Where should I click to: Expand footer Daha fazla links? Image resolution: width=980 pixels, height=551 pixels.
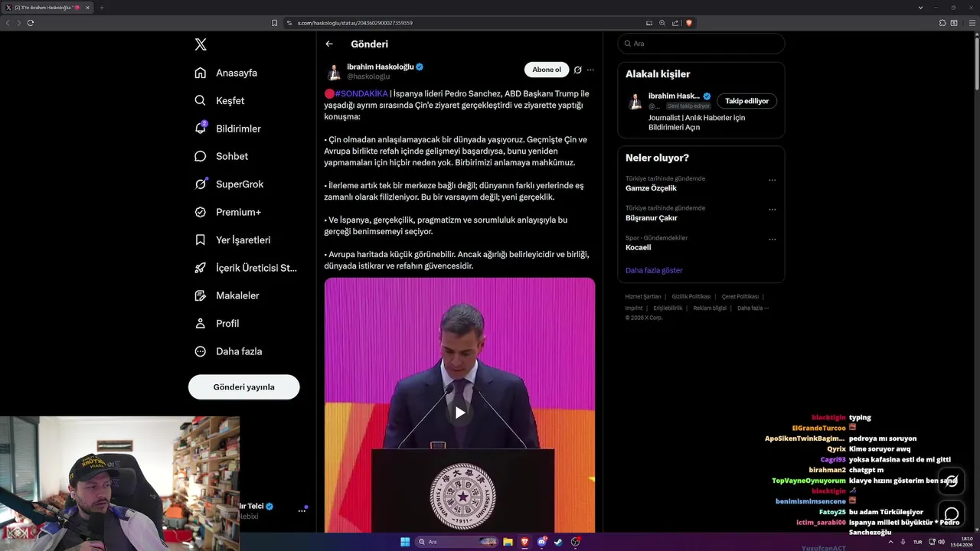point(753,308)
